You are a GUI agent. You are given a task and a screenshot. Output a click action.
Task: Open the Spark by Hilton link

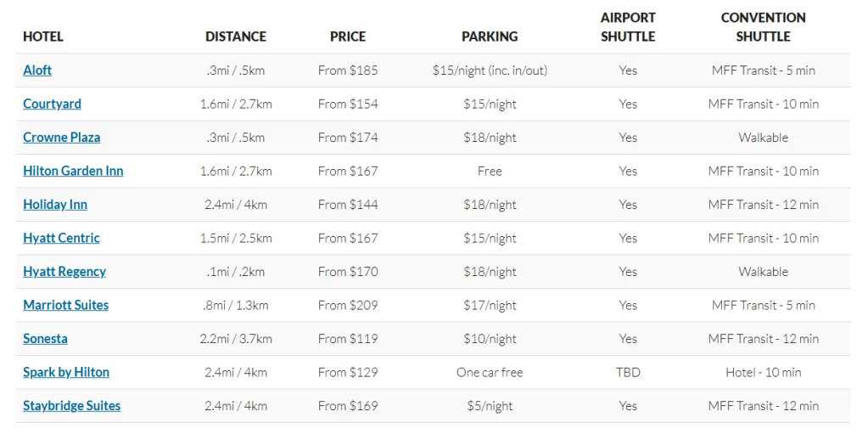(x=66, y=372)
